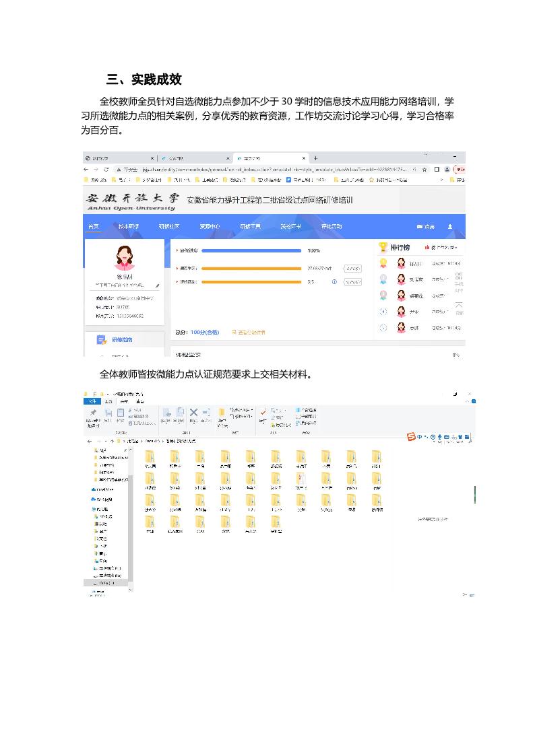535x756 pixels.
Task: Click the Sogou S logo on the input toolbar
Action: pos(411,437)
